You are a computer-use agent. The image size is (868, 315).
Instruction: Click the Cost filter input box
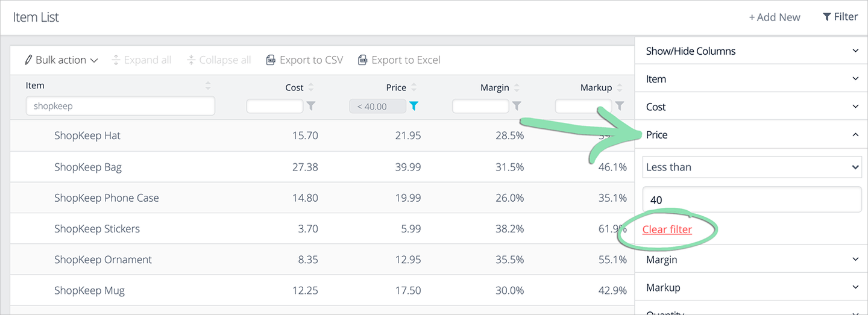pyautogui.click(x=275, y=106)
